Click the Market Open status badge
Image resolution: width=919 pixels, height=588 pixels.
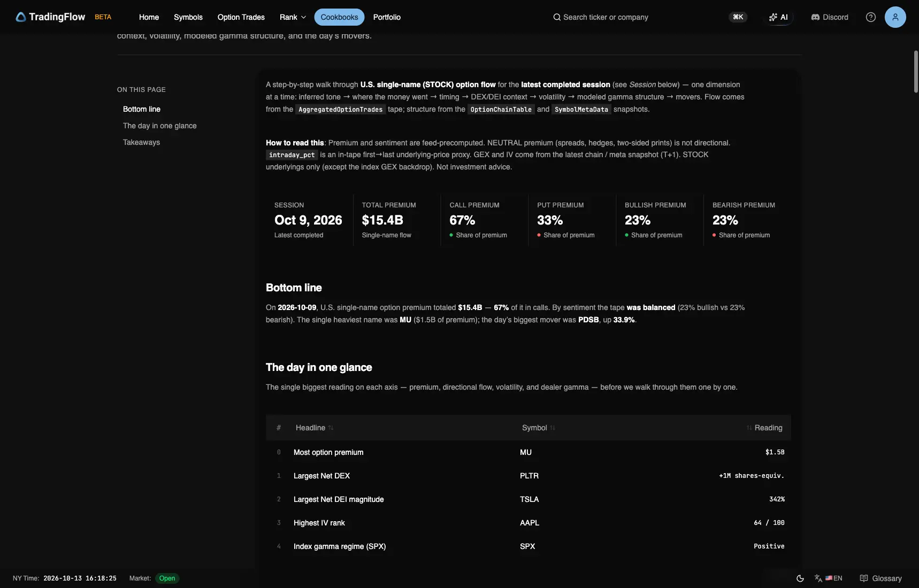167,578
